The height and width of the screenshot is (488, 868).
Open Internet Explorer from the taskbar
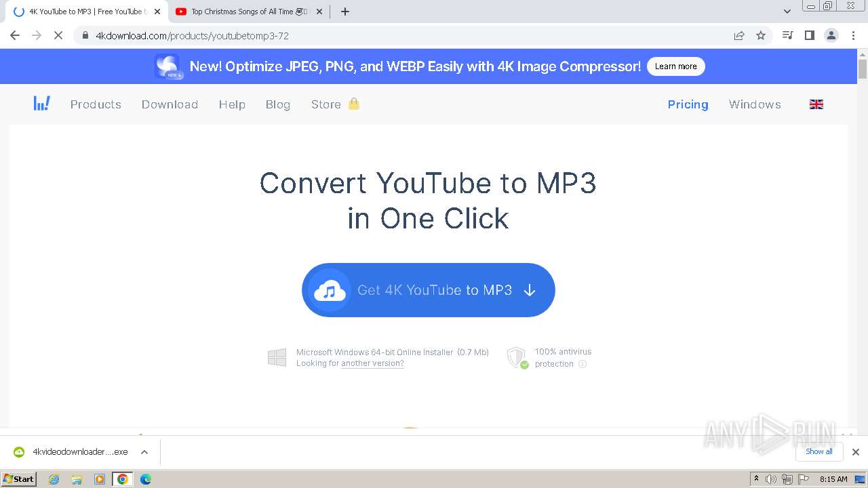[54, 479]
